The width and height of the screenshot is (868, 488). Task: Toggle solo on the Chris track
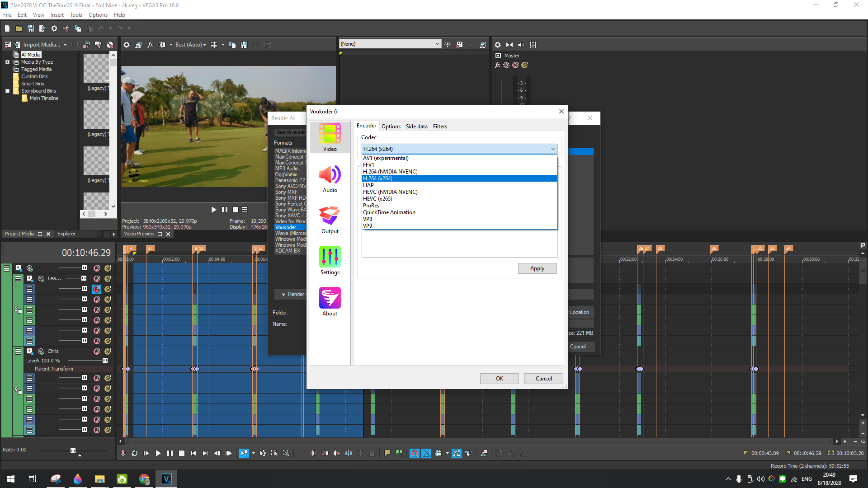click(x=108, y=352)
